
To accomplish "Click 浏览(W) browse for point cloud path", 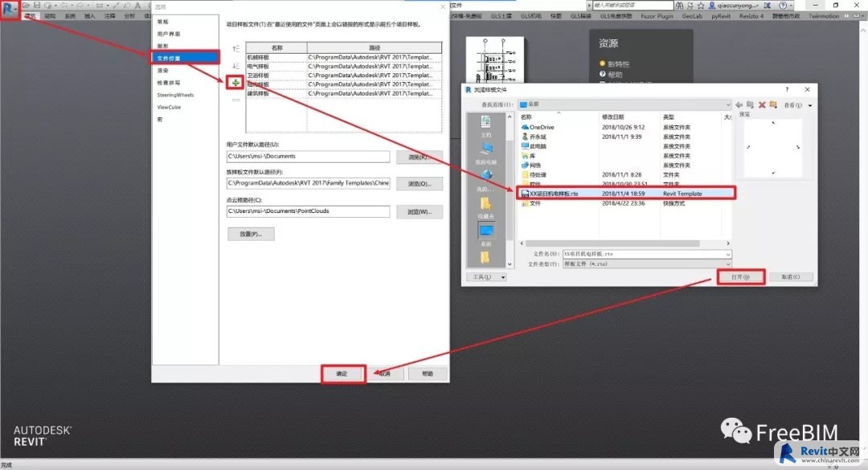I will pyautogui.click(x=419, y=211).
